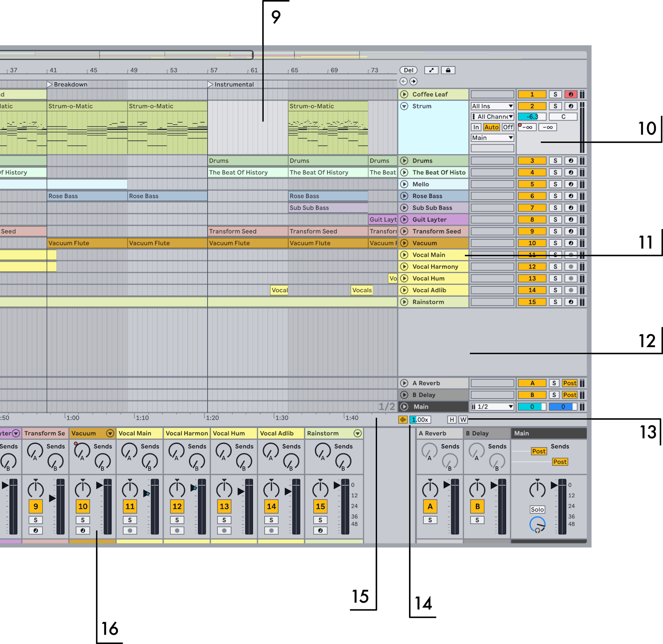Click the Solo button on the Main mixer strip
Viewport: 663px width, 644px height.
click(x=537, y=509)
